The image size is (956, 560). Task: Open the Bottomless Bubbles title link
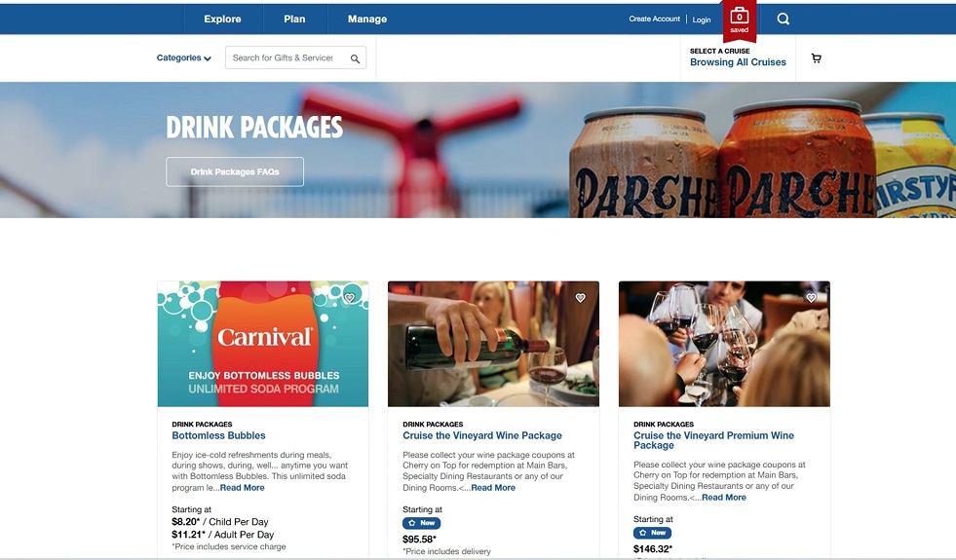point(218,435)
